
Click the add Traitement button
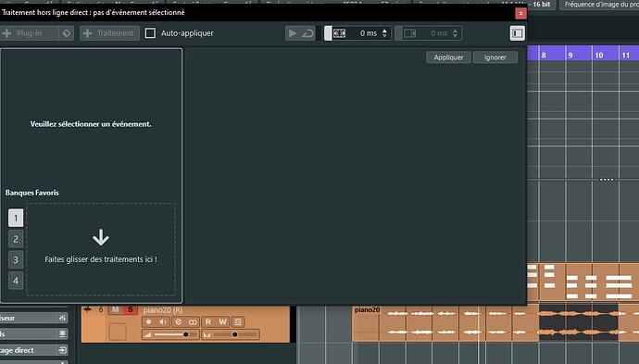coord(109,33)
